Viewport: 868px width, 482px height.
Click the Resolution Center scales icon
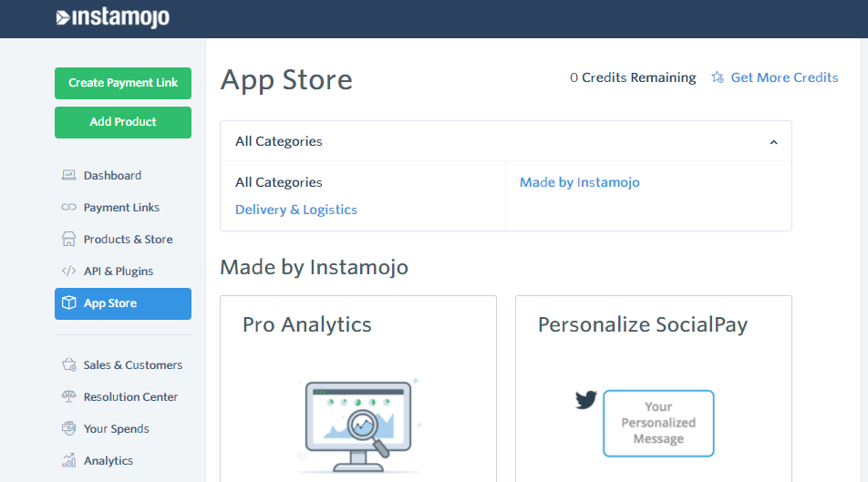(68, 396)
